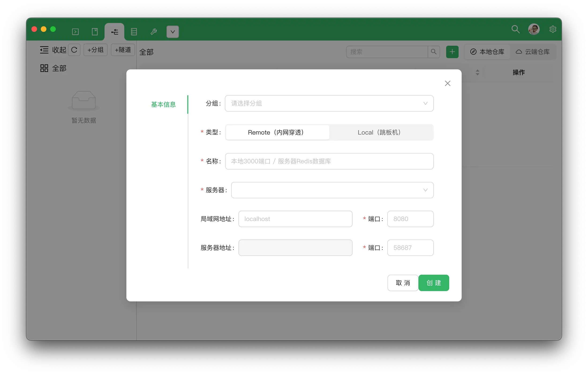Select the 基本信息 tab
This screenshot has height=375, width=588.
163,105
